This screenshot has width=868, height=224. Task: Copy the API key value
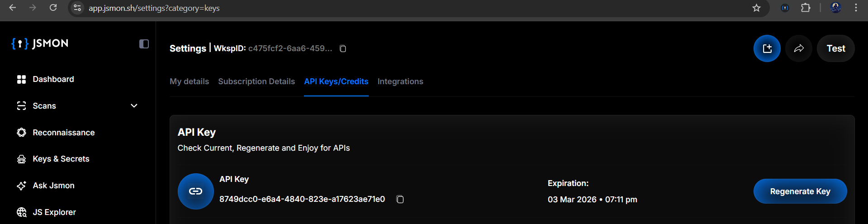point(400,200)
